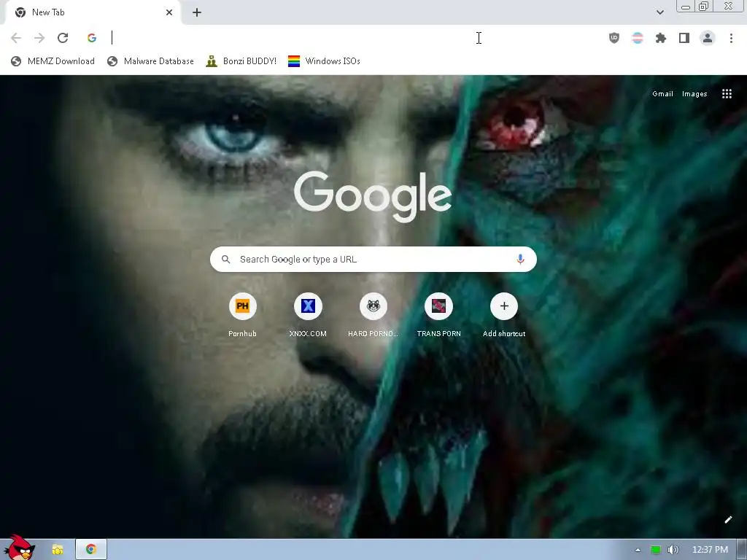
Task: Expand the tab search chevron
Action: 660,12
